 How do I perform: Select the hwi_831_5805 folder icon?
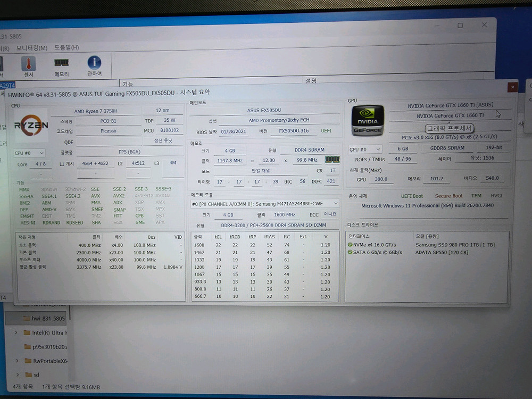coord(26,318)
